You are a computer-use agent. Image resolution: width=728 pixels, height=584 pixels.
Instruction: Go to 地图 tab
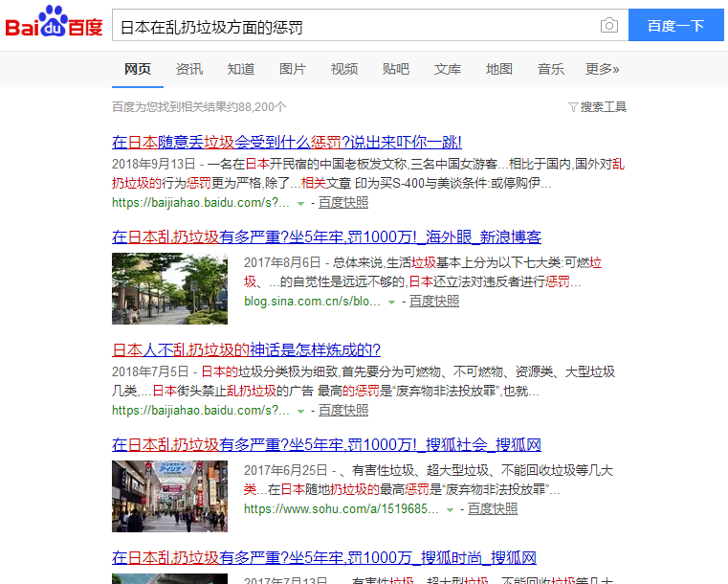click(499, 69)
